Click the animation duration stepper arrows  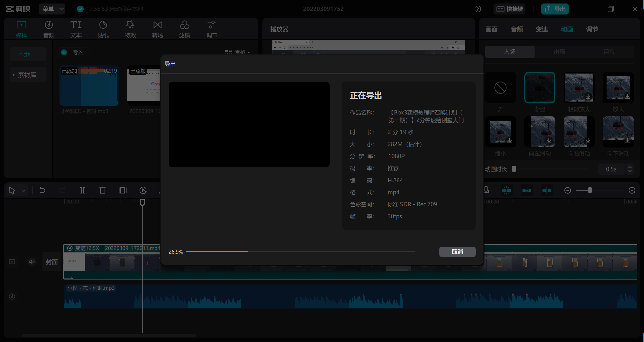tap(630, 169)
